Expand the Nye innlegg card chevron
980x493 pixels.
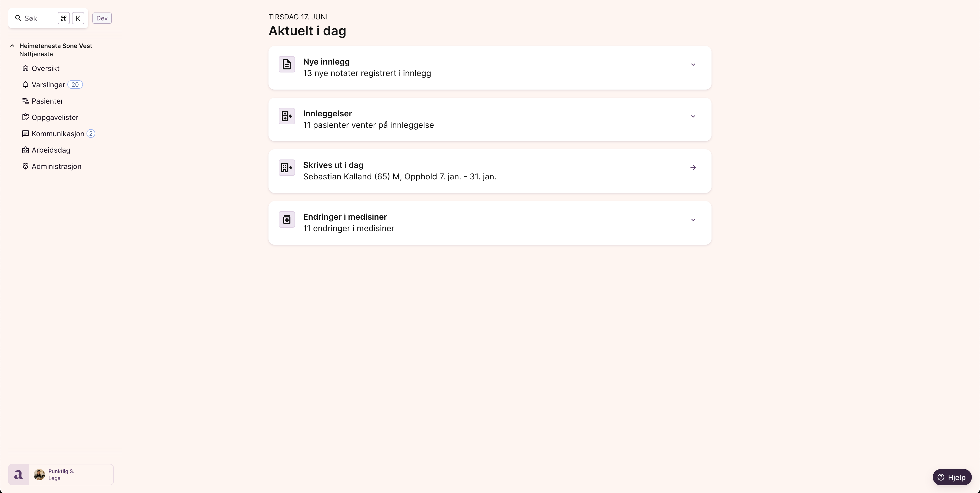click(x=693, y=65)
